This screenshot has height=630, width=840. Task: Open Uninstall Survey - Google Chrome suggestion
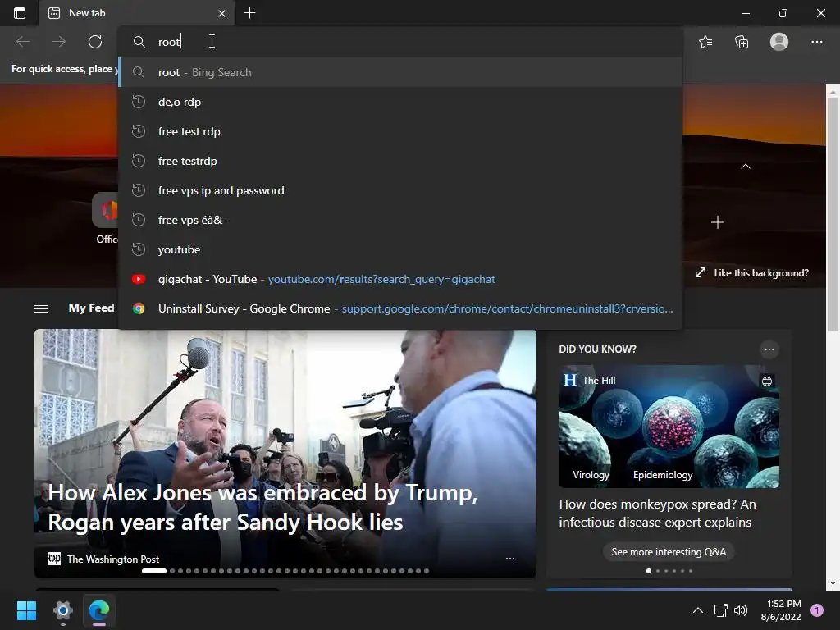coord(399,308)
